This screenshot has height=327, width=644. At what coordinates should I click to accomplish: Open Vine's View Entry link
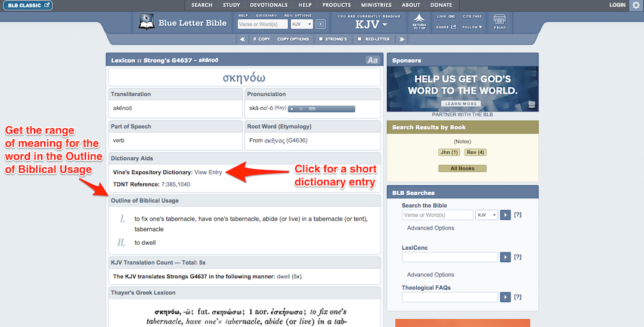point(208,172)
